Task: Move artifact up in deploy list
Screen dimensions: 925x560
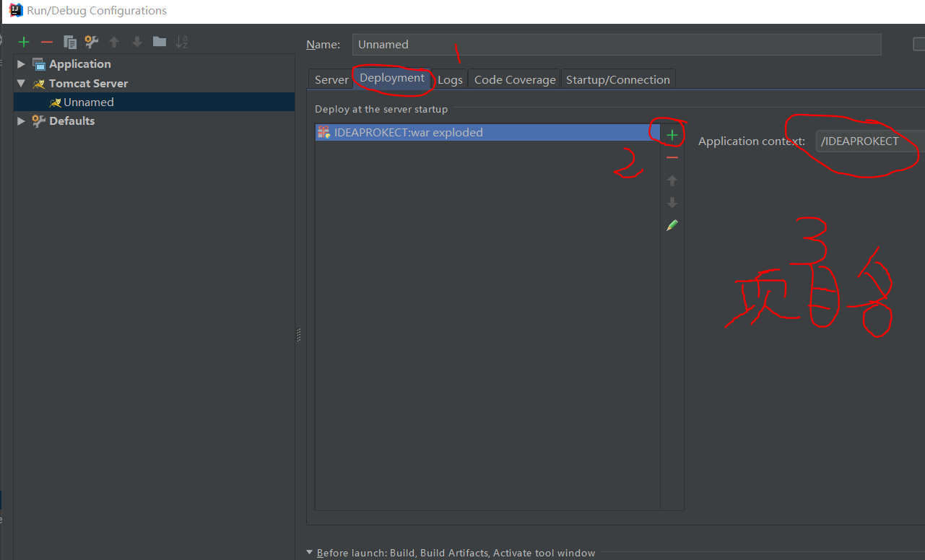Action: 672,180
